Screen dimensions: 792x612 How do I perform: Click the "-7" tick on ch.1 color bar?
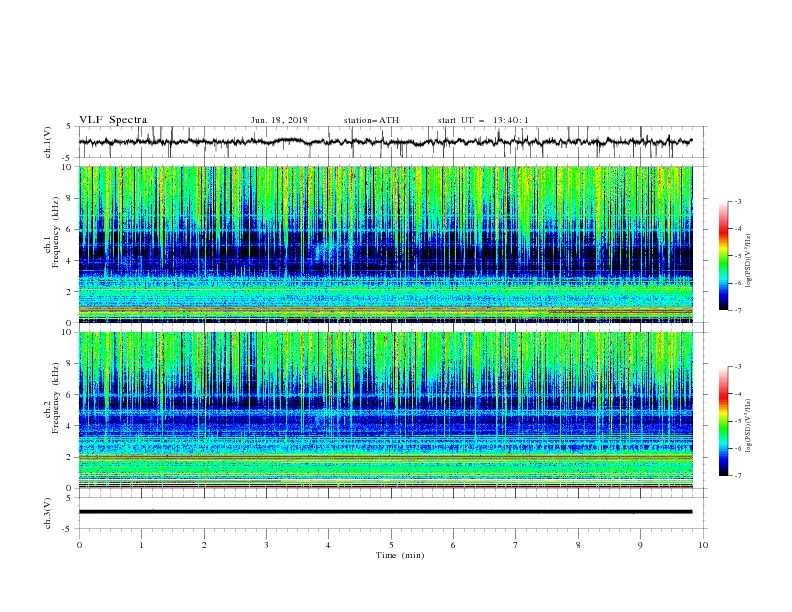(737, 310)
